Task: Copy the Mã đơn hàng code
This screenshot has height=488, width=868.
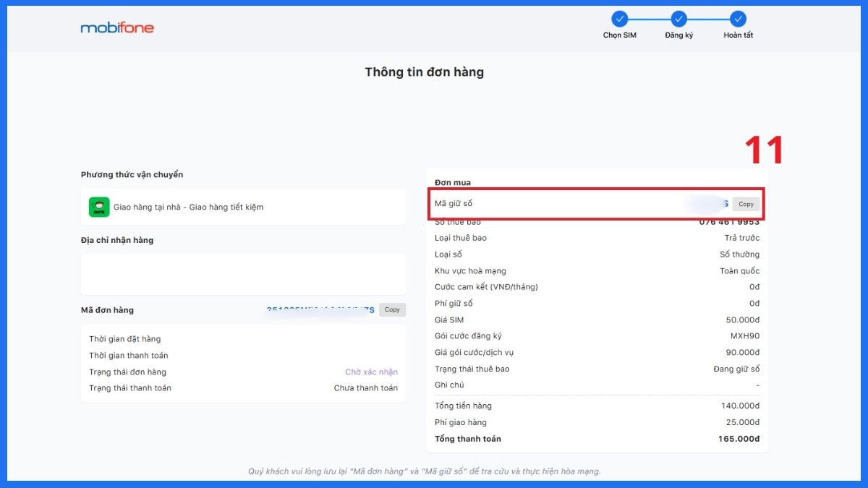Action: (x=391, y=309)
